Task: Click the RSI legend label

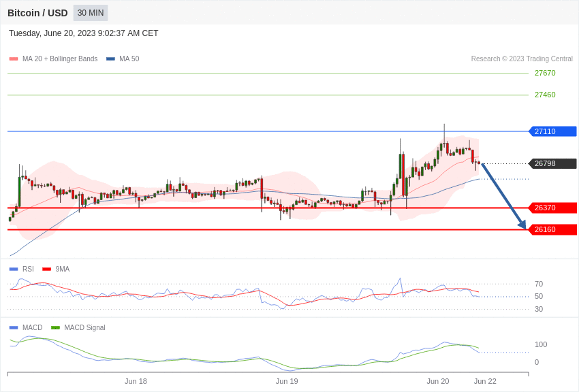Action: 28,269
